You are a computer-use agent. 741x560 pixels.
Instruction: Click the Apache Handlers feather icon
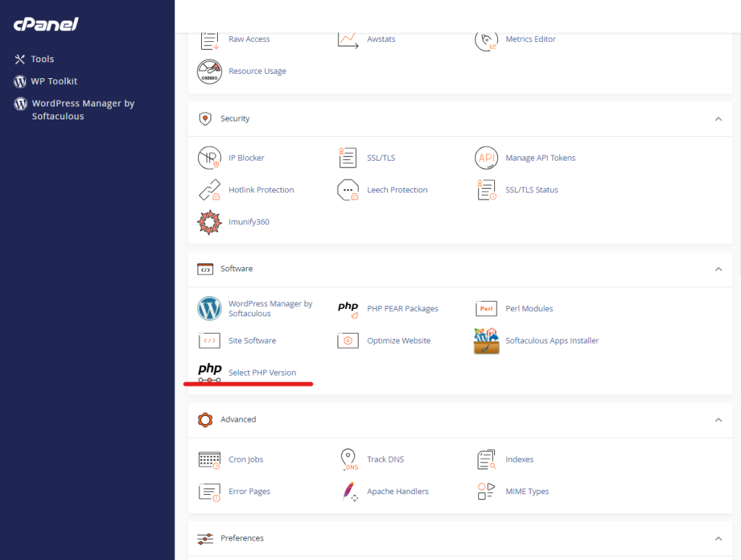pos(348,491)
